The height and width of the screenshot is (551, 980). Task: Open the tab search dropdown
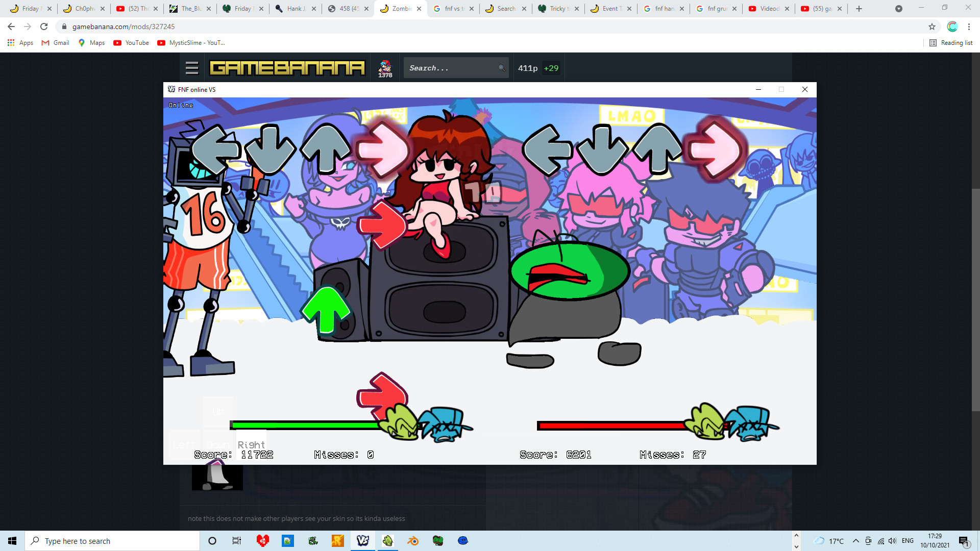pos(898,9)
